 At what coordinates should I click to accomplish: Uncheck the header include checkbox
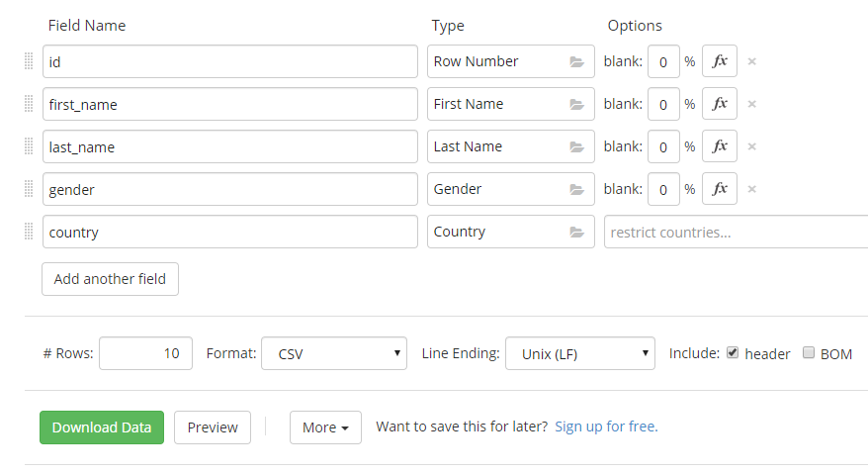click(733, 353)
